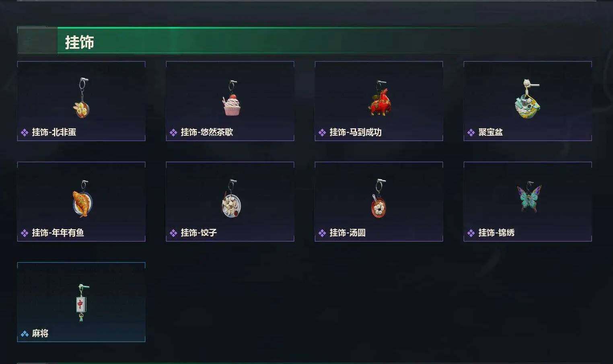Select the dumpling plate charm icon
Viewport: 613px width, 364px height.
(x=231, y=199)
